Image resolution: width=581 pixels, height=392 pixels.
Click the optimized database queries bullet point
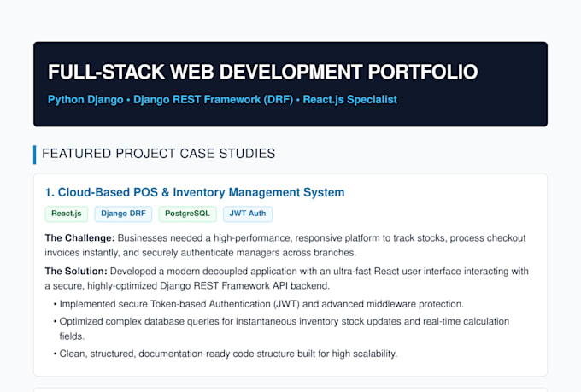tap(282, 329)
